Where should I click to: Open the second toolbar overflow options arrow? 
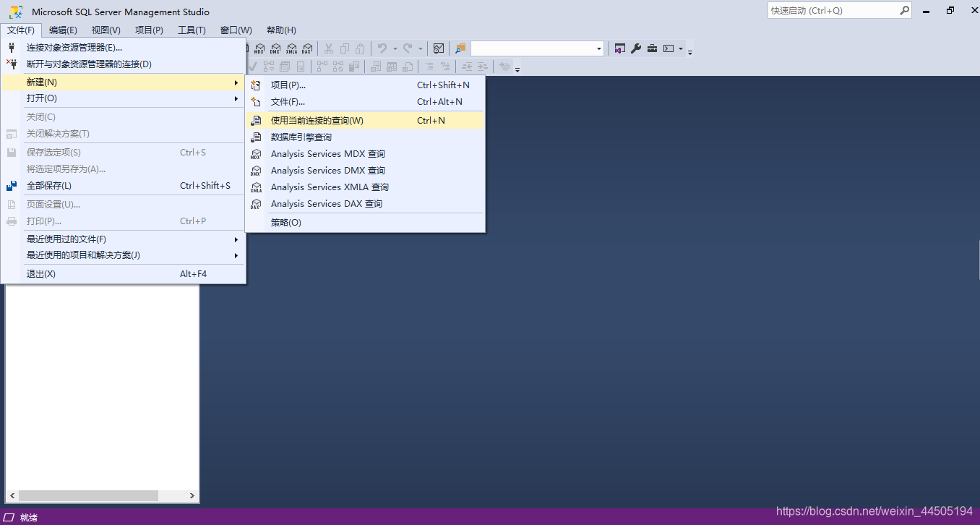point(517,69)
